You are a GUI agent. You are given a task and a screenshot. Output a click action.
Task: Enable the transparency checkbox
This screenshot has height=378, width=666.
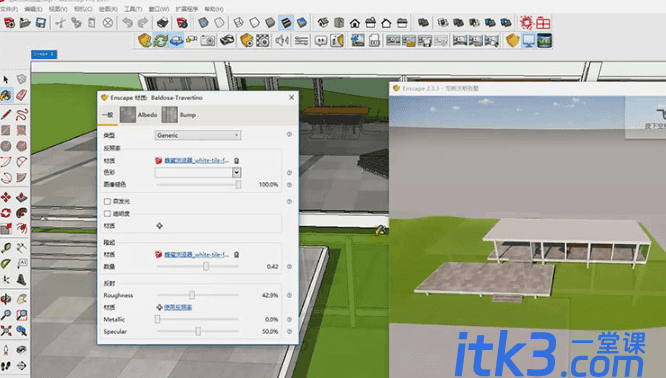click(x=107, y=214)
